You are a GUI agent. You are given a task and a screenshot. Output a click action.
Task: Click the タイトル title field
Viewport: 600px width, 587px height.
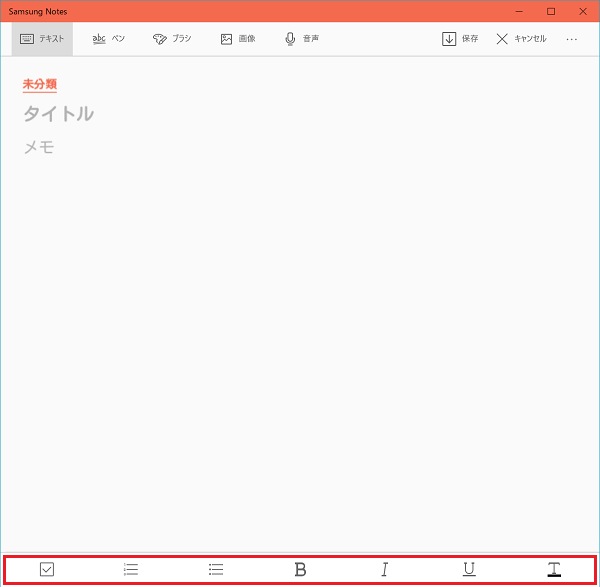[59, 114]
